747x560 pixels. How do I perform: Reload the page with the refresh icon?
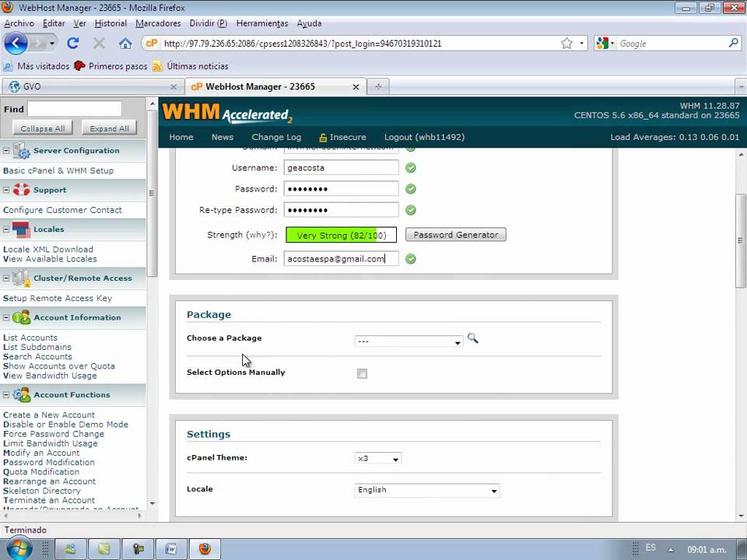[x=73, y=44]
